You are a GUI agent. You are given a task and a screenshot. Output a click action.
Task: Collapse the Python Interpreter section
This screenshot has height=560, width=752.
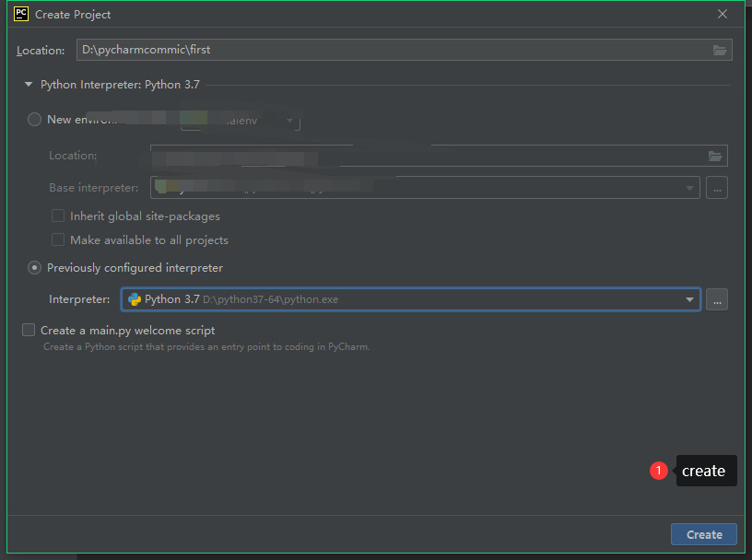pos(29,85)
